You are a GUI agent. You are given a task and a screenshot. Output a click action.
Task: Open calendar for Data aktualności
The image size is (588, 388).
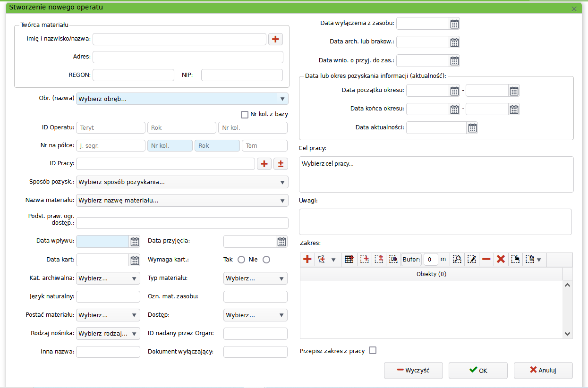pyautogui.click(x=472, y=128)
